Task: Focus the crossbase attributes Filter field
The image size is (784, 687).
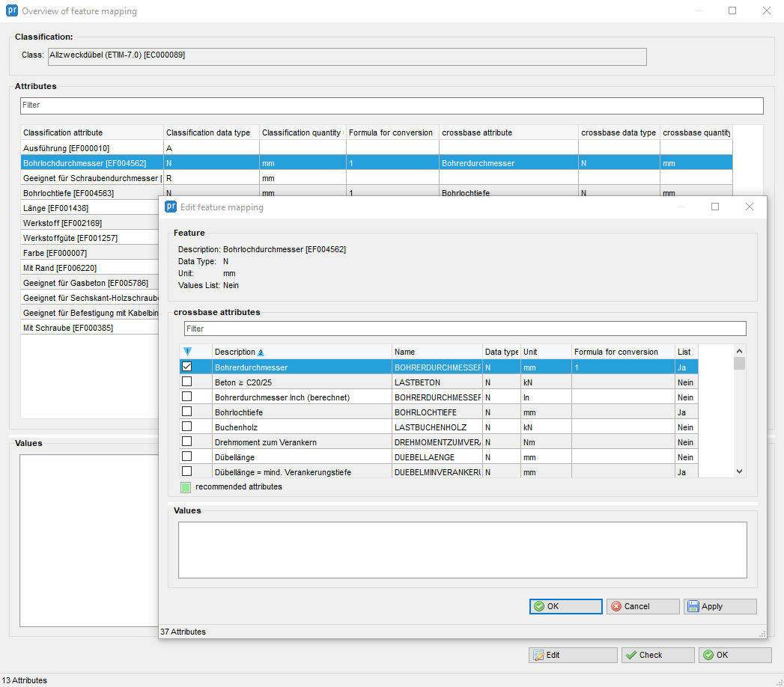Action: pos(465,329)
